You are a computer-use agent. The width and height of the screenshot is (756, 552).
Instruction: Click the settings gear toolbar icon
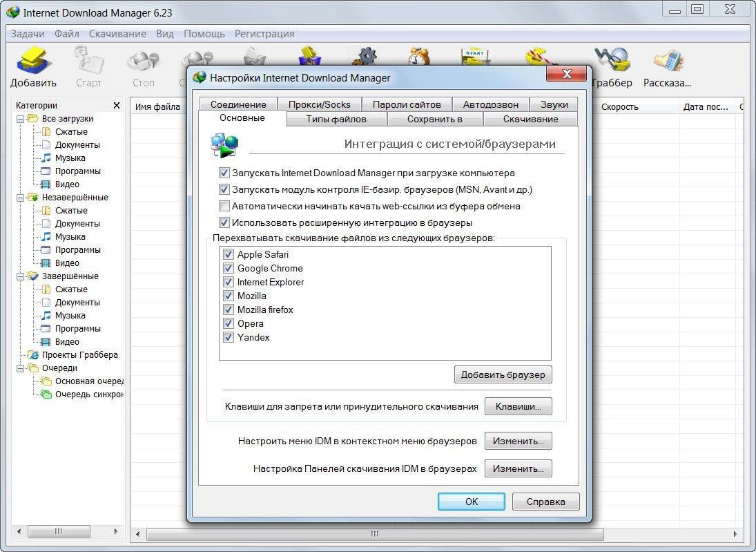(365, 56)
